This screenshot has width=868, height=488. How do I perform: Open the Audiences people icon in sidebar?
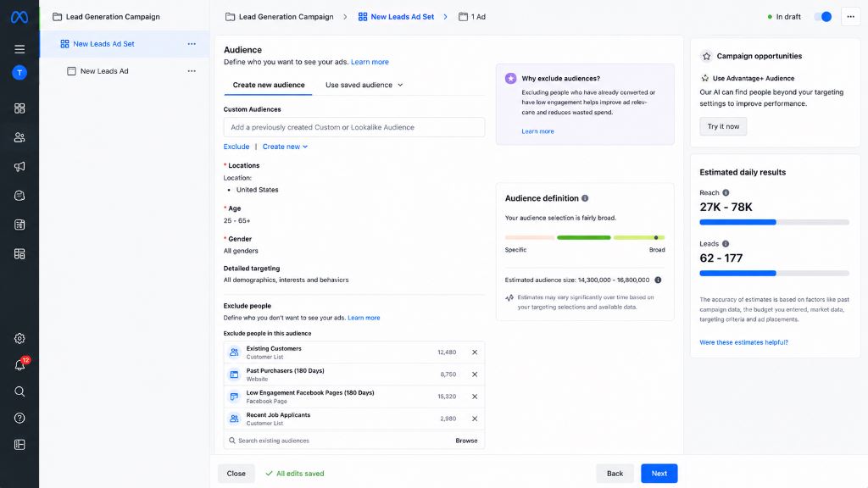pos(19,137)
